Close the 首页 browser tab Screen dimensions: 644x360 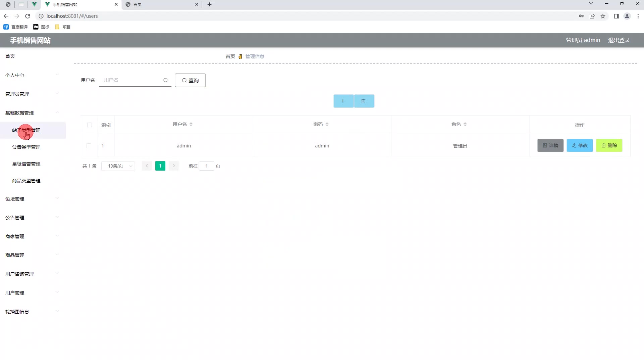(197, 4)
